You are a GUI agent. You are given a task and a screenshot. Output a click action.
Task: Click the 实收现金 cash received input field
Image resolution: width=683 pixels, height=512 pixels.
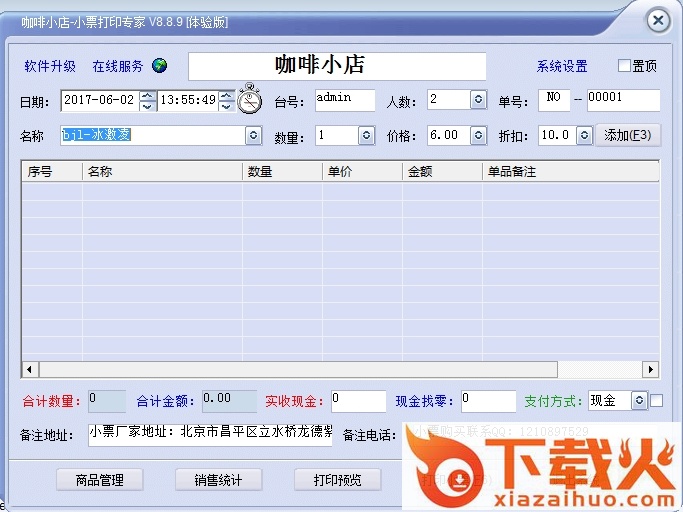coord(358,401)
